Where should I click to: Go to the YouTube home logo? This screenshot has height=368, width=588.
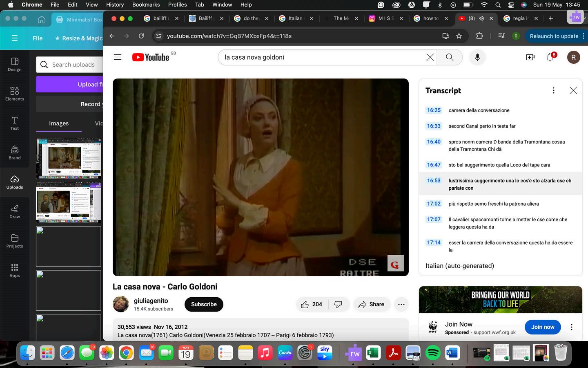pos(151,57)
